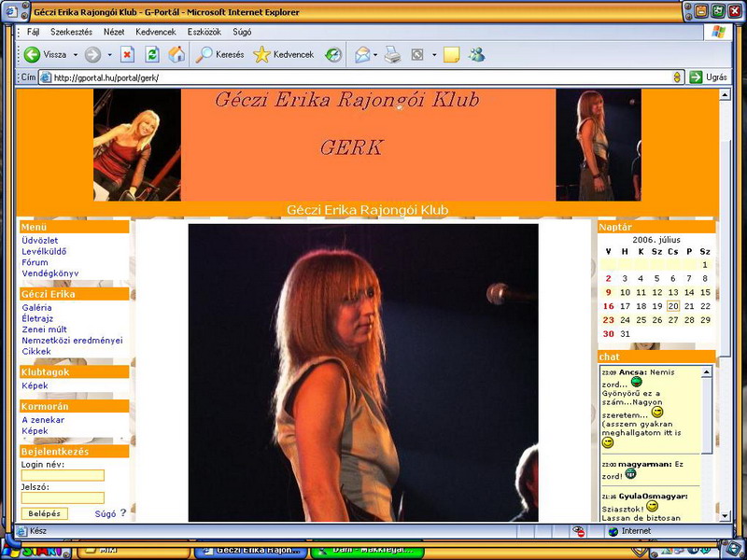Expand the address bar URL dropdown
Viewport: 747px width, 560px height.
(x=678, y=77)
